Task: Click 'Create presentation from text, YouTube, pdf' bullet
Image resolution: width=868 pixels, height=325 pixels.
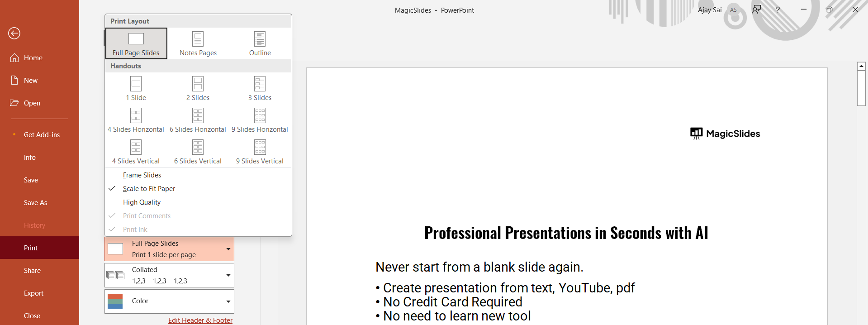Action: tap(509, 288)
